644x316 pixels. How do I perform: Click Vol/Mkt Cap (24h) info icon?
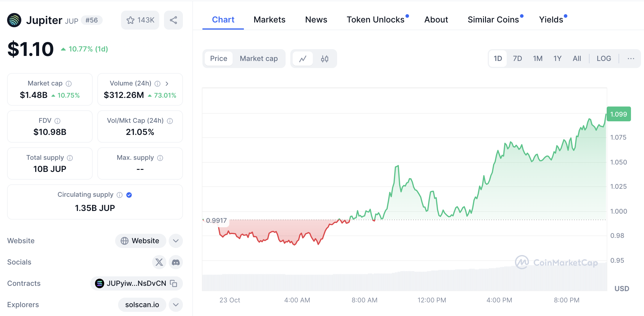coord(170,121)
